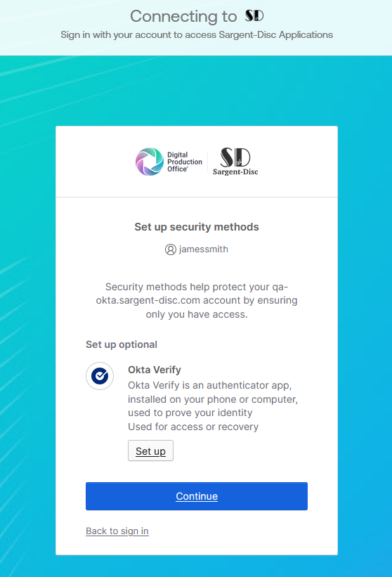Click the Okta Verify authenticator app description

pos(213,399)
